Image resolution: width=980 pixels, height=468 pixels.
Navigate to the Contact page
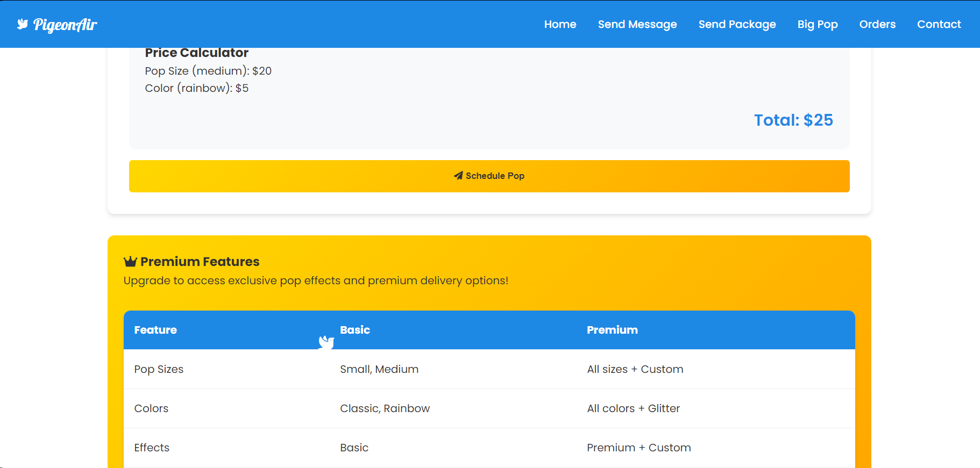click(x=939, y=24)
